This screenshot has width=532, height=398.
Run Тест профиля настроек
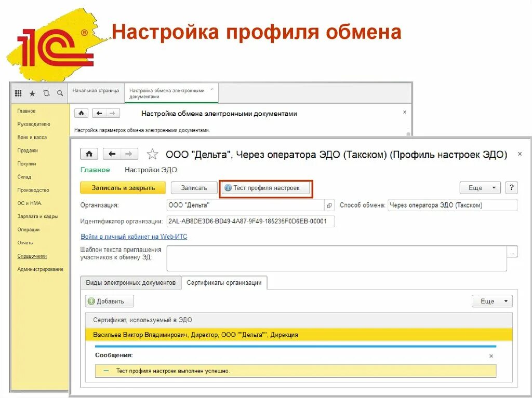pyautogui.click(x=266, y=188)
